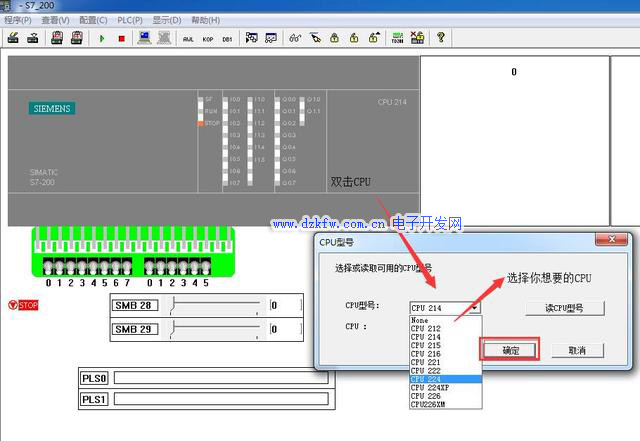Click the DB1 data block icon

(227, 38)
